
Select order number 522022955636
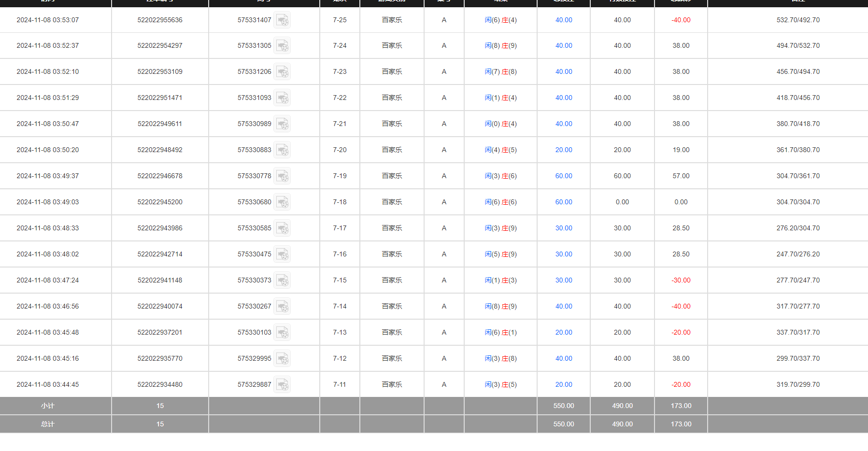point(160,20)
